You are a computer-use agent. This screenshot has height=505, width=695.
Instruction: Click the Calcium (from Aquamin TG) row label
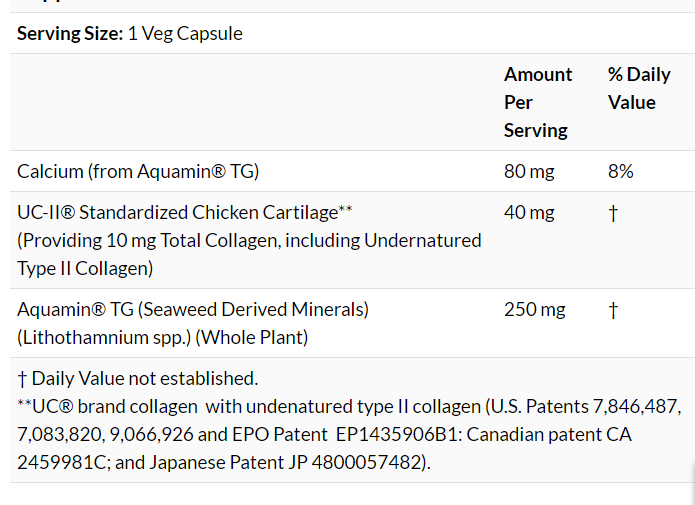(x=138, y=171)
